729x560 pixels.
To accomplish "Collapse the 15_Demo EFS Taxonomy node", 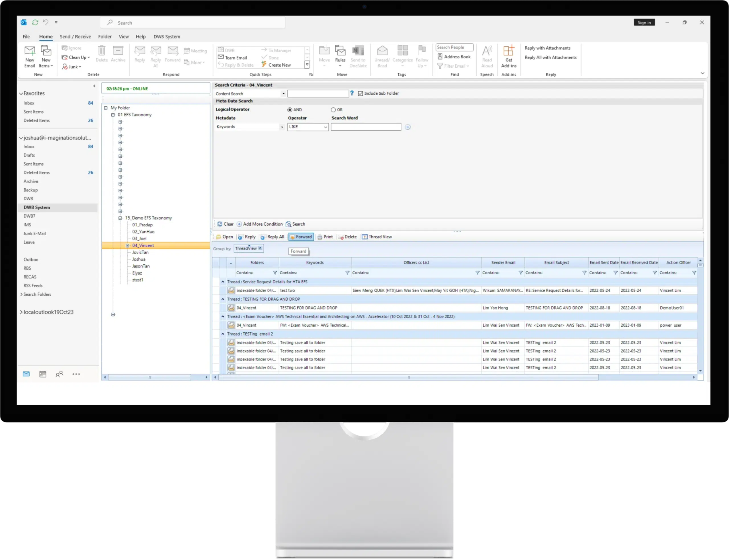I will point(120,218).
